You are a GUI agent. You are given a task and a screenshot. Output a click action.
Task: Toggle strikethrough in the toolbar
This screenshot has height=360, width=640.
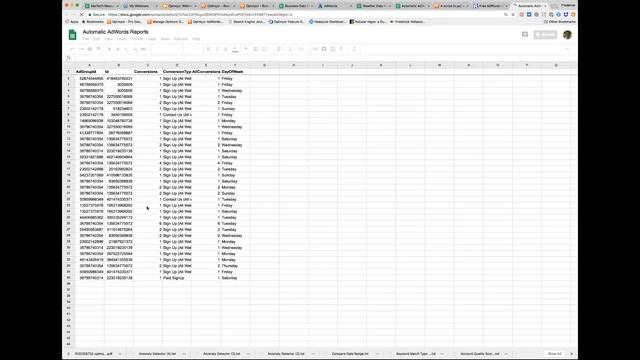pyautogui.click(x=226, y=49)
